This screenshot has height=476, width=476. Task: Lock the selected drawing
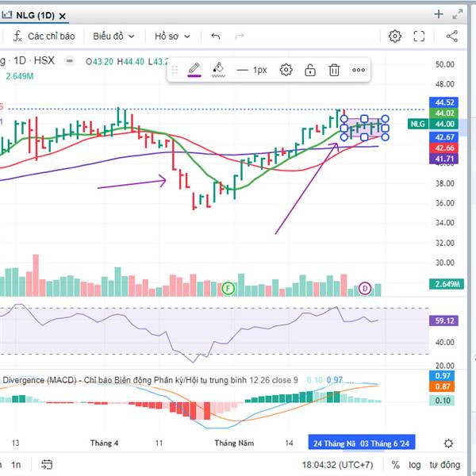click(310, 70)
